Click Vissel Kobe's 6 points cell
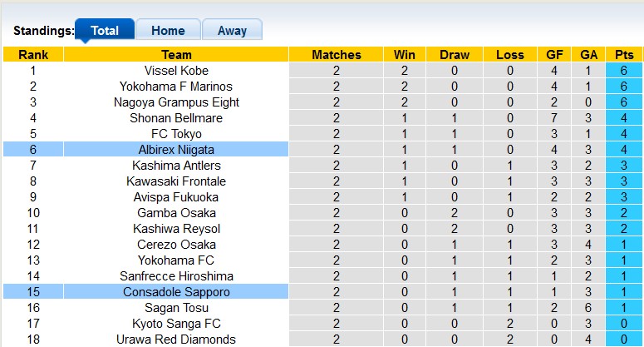 click(624, 71)
